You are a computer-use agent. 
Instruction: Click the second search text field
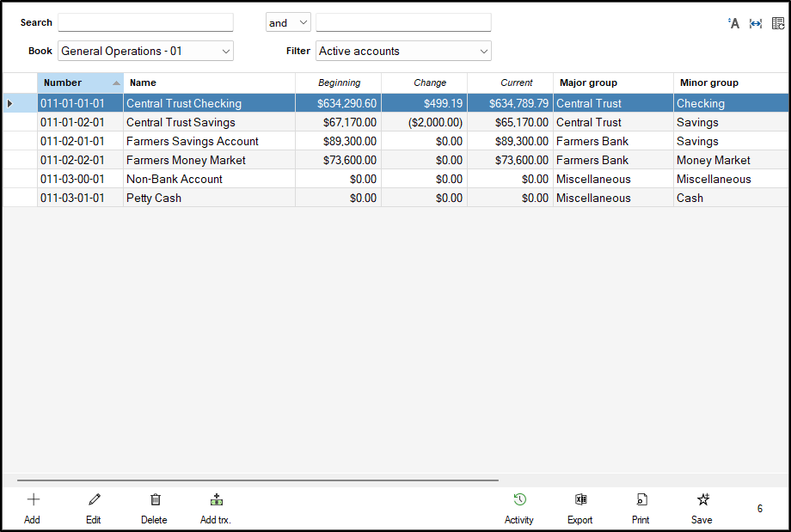coord(403,22)
